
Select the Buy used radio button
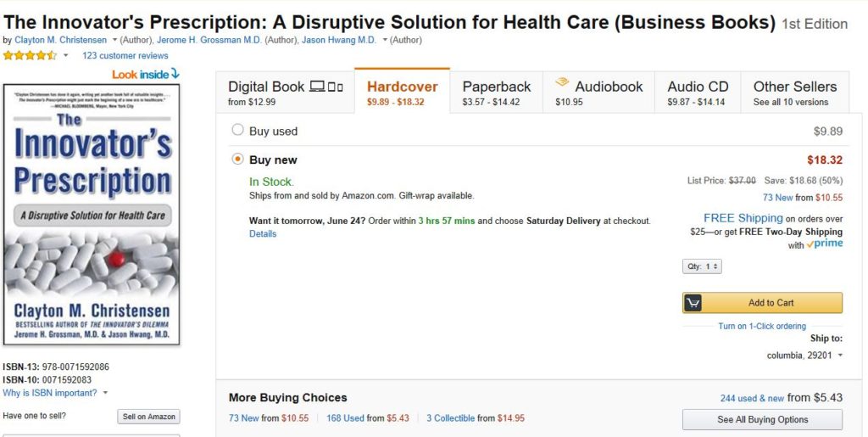pyautogui.click(x=237, y=130)
